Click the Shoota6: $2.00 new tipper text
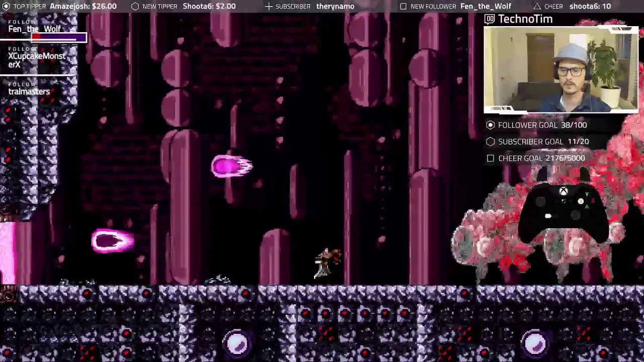Viewport: 644px width, 362px height. tap(209, 7)
